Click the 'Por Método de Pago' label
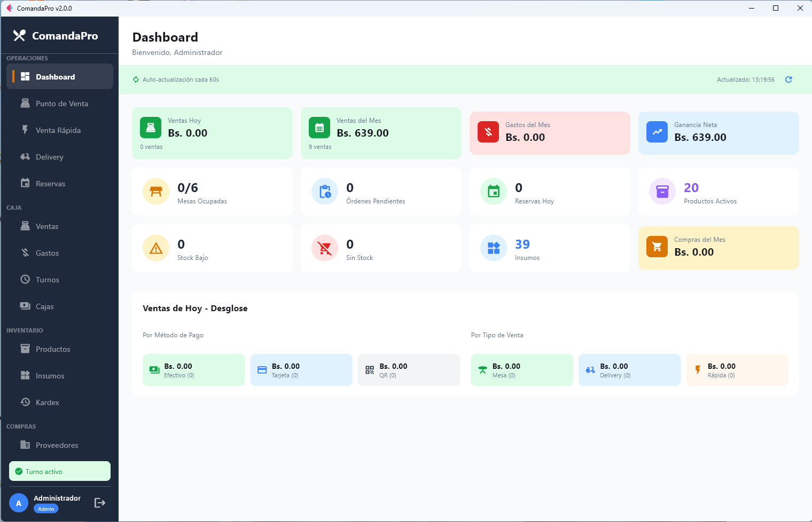The width and height of the screenshot is (812, 522). pos(173,335)
